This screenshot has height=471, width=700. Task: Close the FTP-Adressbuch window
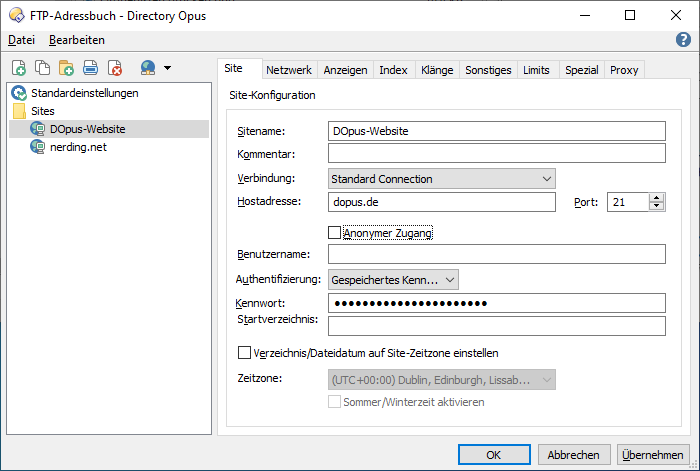click(676, 16)
